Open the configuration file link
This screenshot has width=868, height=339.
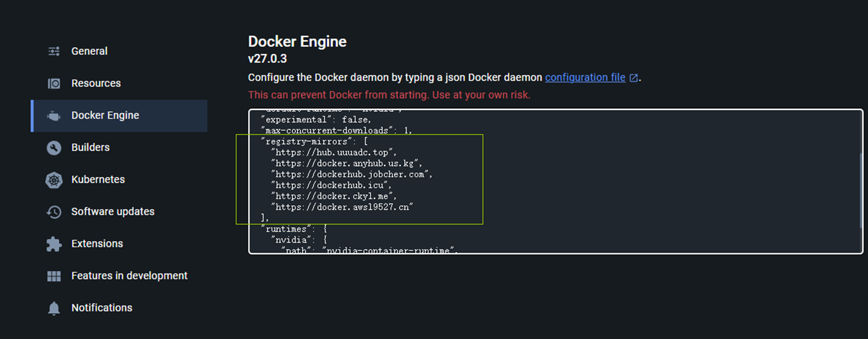(x=585, y=77)
